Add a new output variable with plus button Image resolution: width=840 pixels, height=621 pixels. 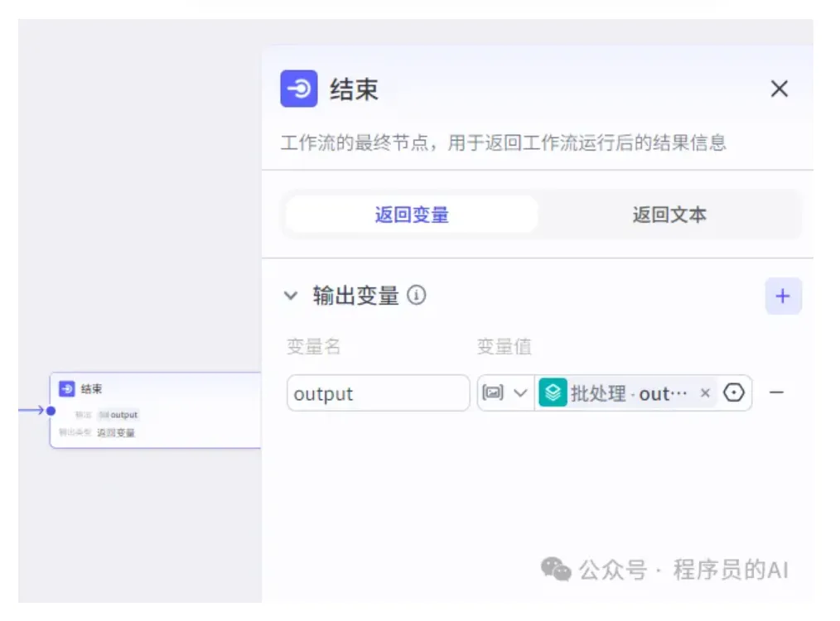(x=783, y=296)
